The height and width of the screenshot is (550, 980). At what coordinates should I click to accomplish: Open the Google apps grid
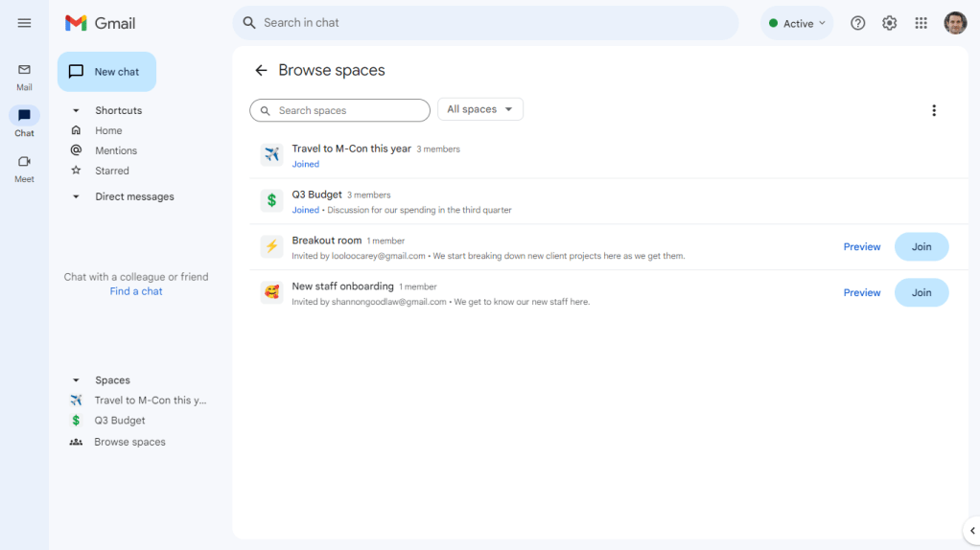[921, 23]
